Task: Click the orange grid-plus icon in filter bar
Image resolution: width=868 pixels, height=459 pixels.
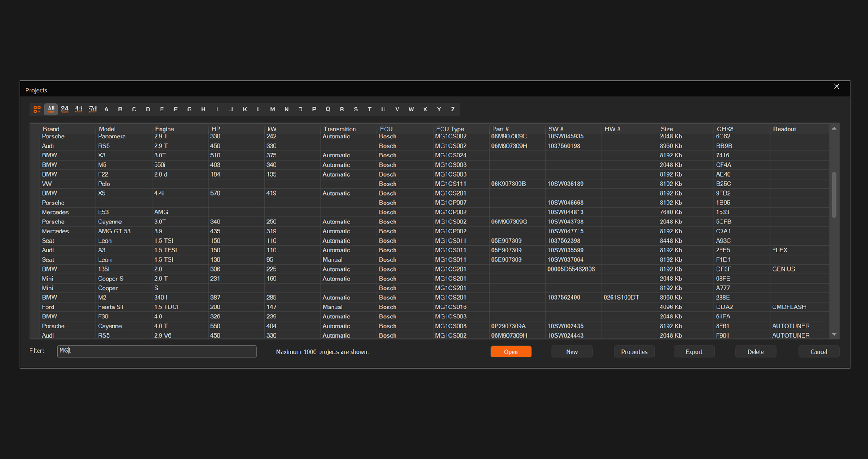Action: tap(37, 109)
